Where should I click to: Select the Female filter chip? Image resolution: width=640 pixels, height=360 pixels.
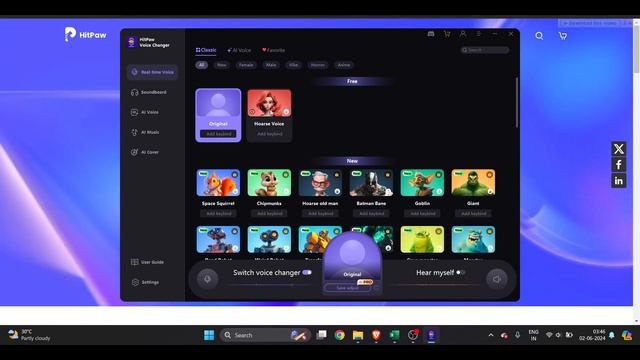tap(246, 65)
